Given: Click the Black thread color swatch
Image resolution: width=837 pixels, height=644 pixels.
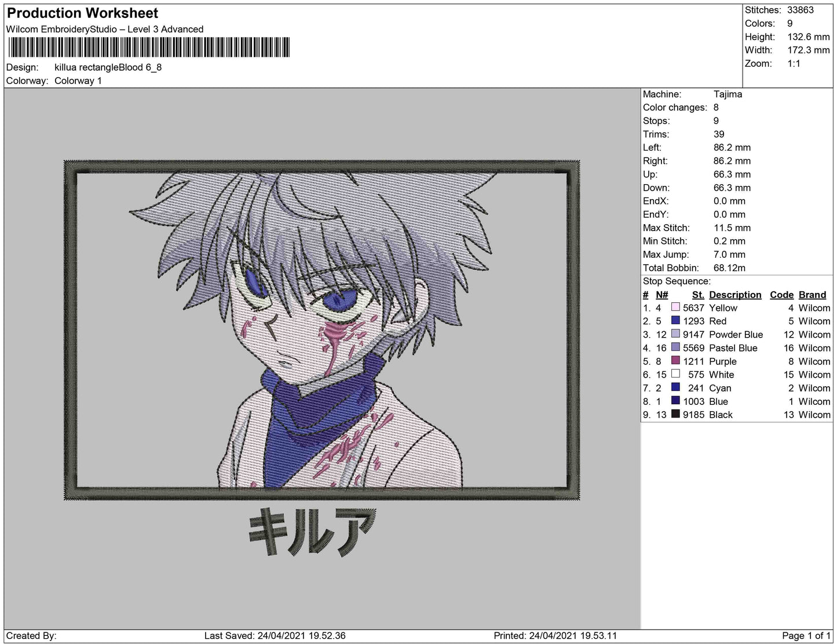Looking at the screenshot, I should coord(675,414).
